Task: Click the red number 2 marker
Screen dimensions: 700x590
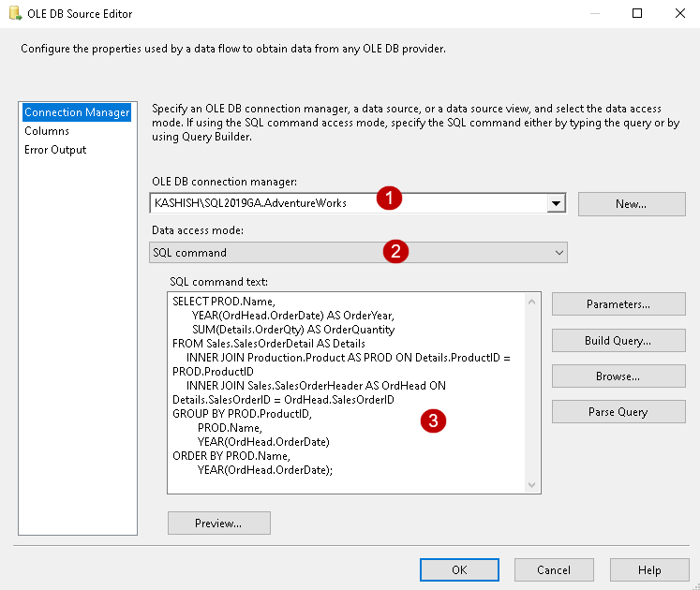Action: (397, 250)
